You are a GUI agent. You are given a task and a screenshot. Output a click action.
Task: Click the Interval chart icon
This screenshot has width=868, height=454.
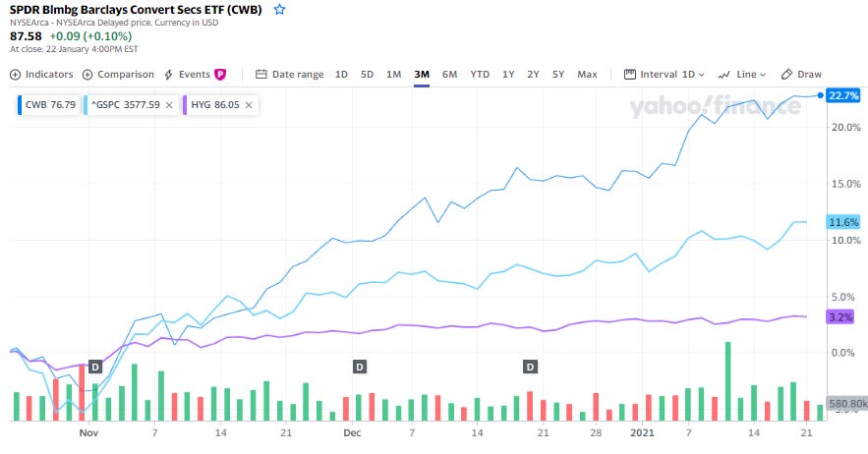(x=630, y=74)
